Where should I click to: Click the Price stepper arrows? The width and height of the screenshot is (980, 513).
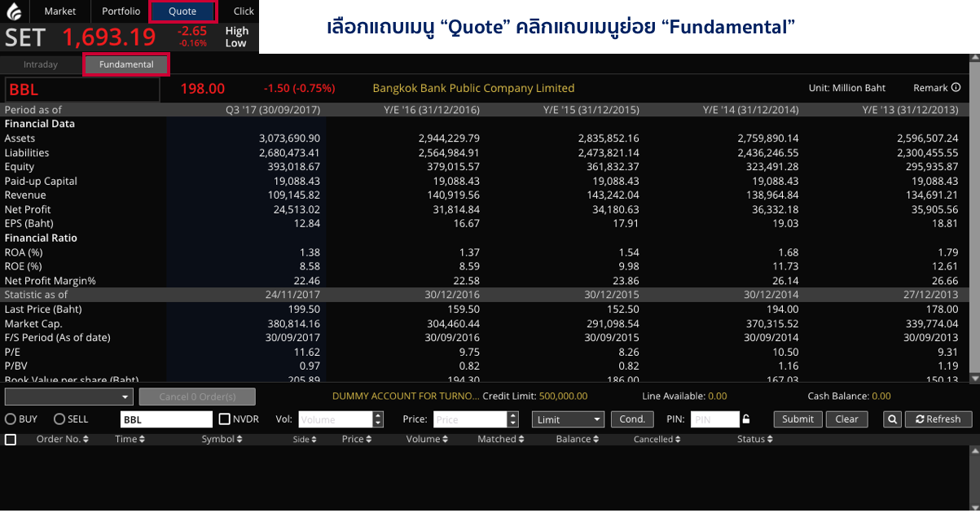click(x=512, y=419)
